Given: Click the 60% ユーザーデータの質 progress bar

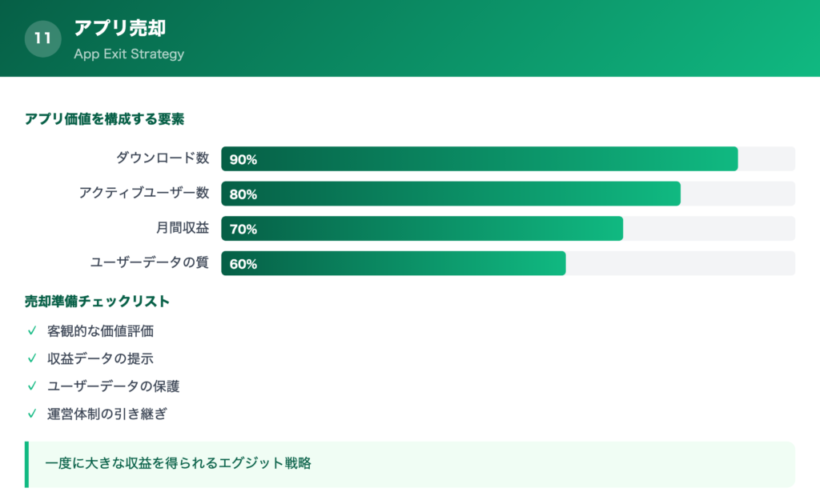Looking at the screenshot, I should tap(393, 263).
